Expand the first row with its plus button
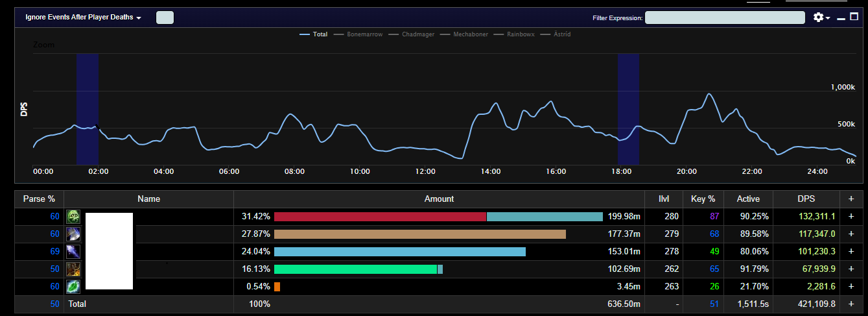Image resolution: width=868 pixels, height=316 pixels. pyautogui.click(x=851, y=217)
